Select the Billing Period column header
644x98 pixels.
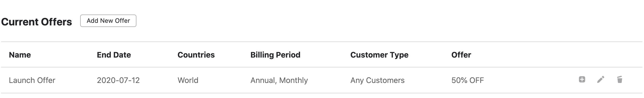pos(275,55)
